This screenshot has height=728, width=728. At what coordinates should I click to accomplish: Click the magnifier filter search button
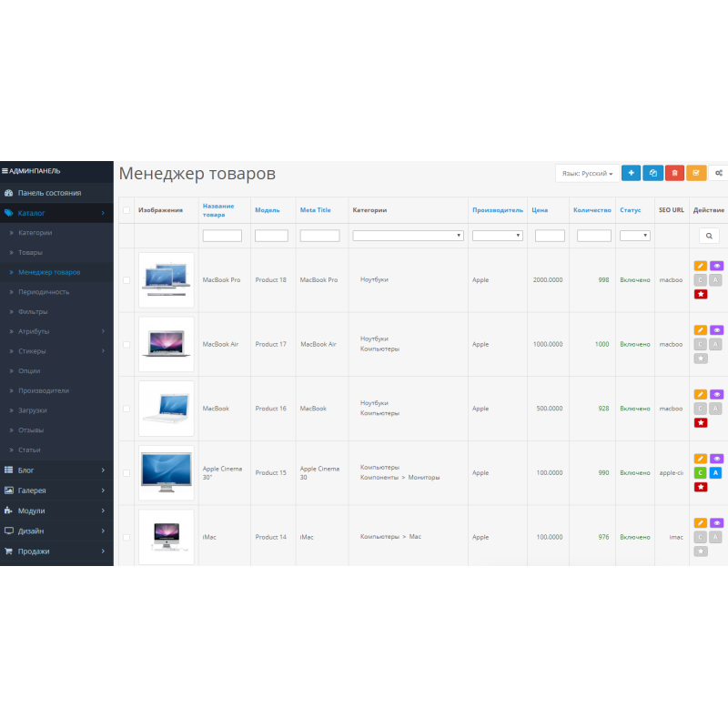(x=709, y=236)
